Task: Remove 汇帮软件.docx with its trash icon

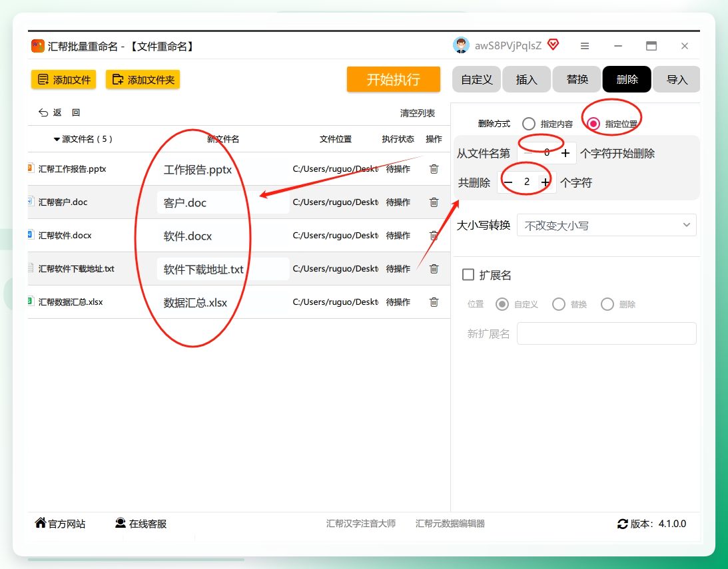Action: [x=434, y=236]
